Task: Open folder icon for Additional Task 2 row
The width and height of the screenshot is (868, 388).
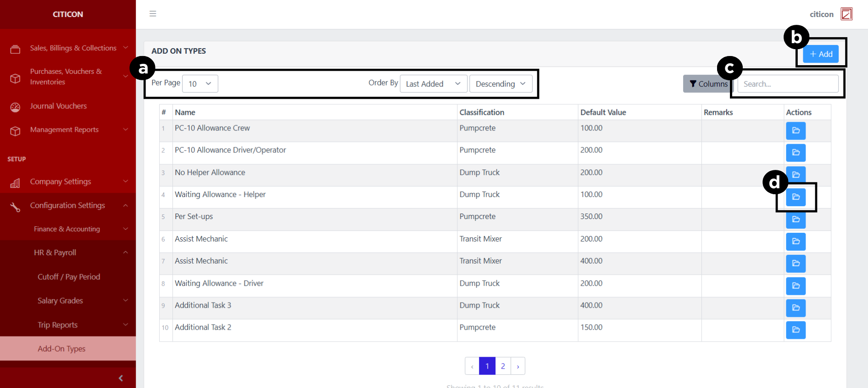Action: (796, 330)
